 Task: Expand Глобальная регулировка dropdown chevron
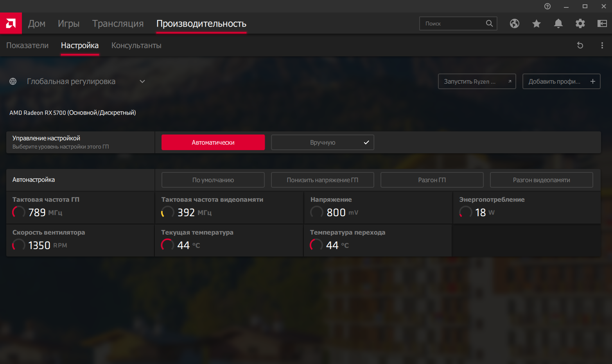[142, 81]
